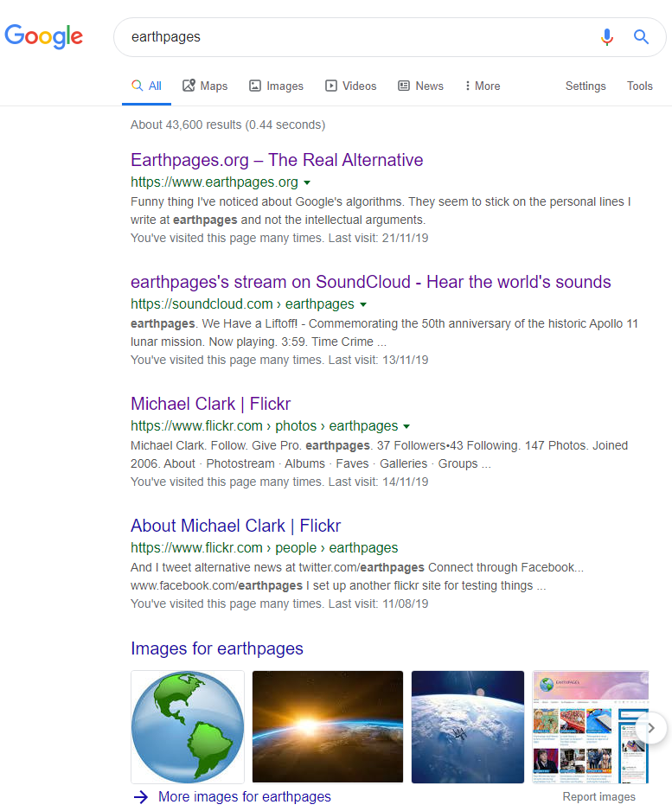This screenshot has height=811, width=672.
Task: Open the Earth from space station thumbnail
Action: click(468, 726)
